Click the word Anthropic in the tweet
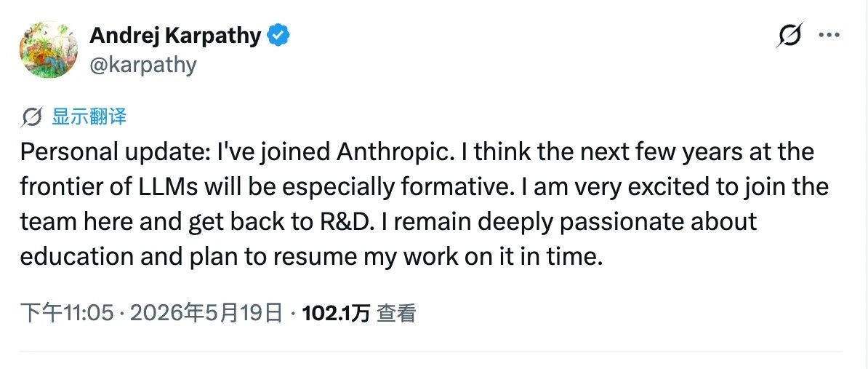 click(x=393, y=152)
